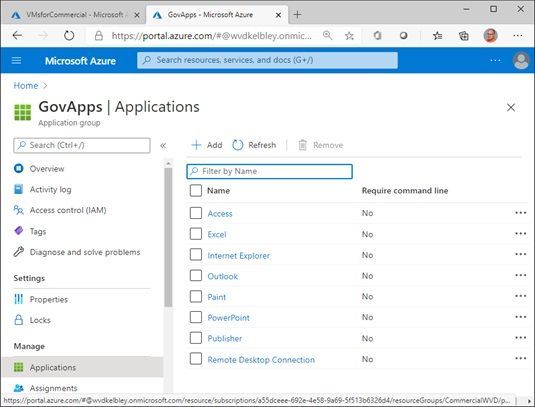Screen dimensions: 535x407
Task: Open the Publisher row ellipsis menu
Action: pos(520,338)
